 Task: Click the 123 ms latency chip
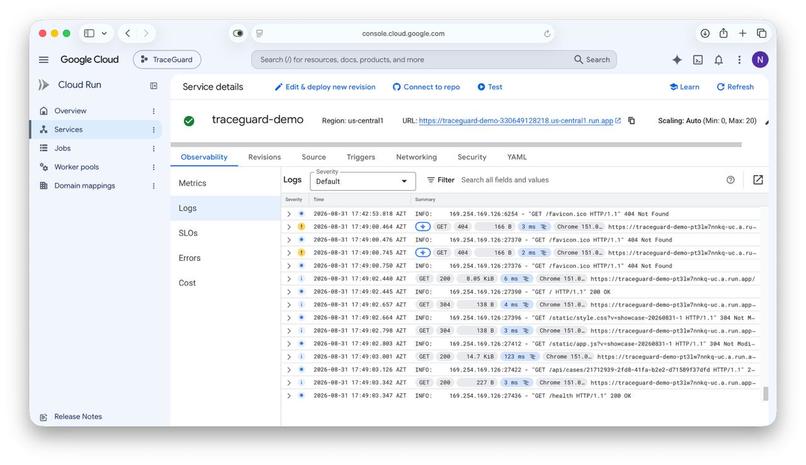click(519, 357)
